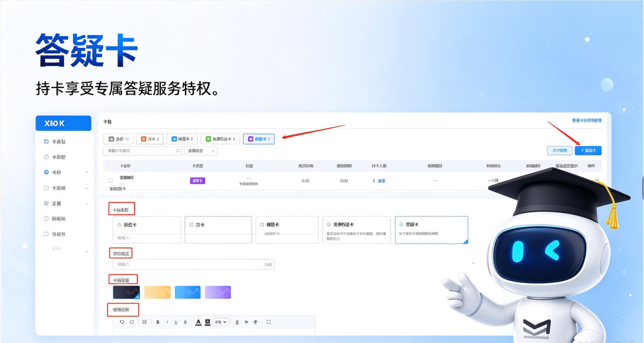
Task: Apply strikethrough with the S icon
Action: point(185,322)
